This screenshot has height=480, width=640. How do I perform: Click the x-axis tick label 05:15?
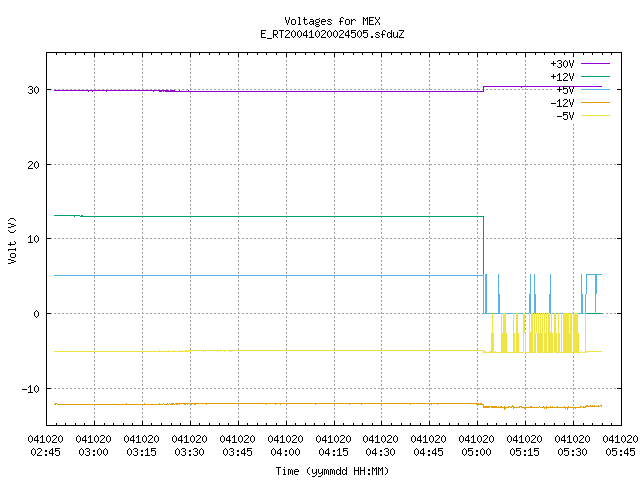pos(524,452)
